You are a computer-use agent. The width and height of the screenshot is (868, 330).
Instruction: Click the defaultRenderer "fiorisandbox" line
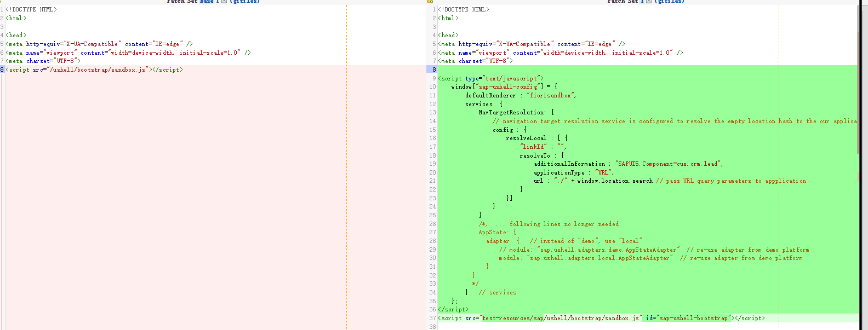[521, 95]
